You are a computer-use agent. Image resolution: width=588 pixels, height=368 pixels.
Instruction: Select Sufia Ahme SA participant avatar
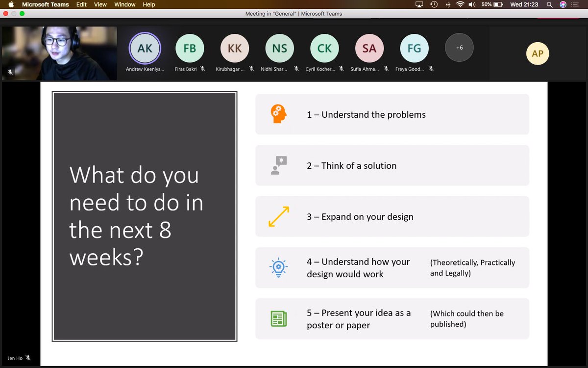[369, 48]
